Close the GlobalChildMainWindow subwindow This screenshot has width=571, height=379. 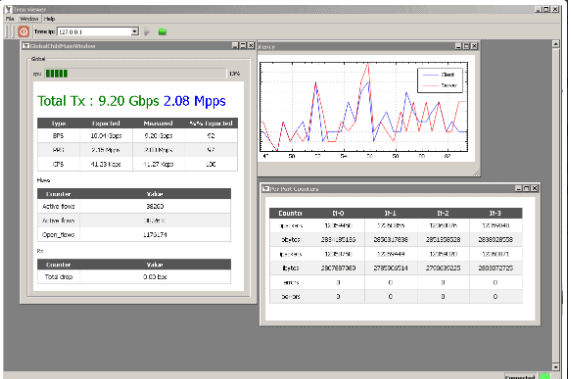tap(251, 46)
